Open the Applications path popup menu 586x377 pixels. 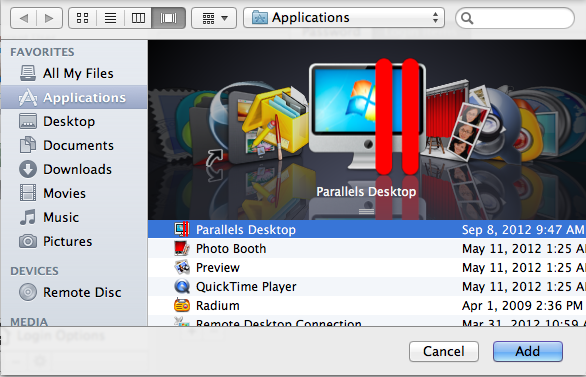coord(344,18)
